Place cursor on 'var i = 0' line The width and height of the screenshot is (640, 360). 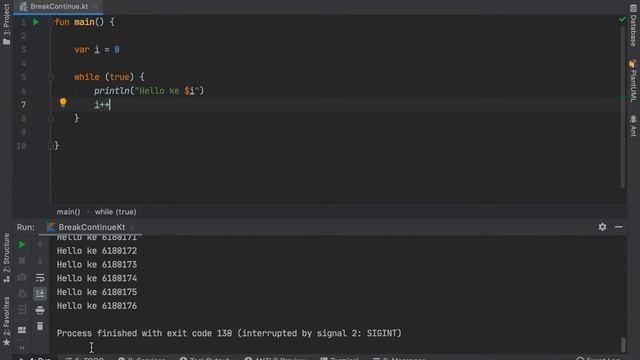[x=97, y=50]
